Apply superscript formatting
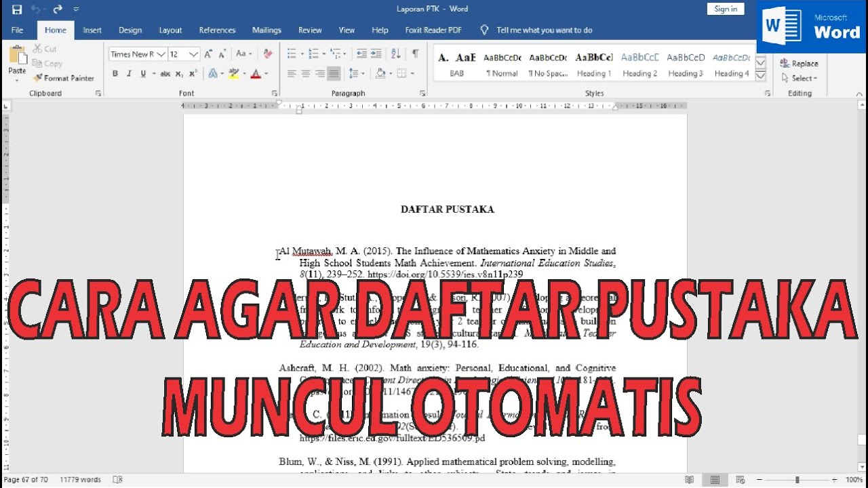The height and width of the screenshot is (488, 868). tap(193, 74)
